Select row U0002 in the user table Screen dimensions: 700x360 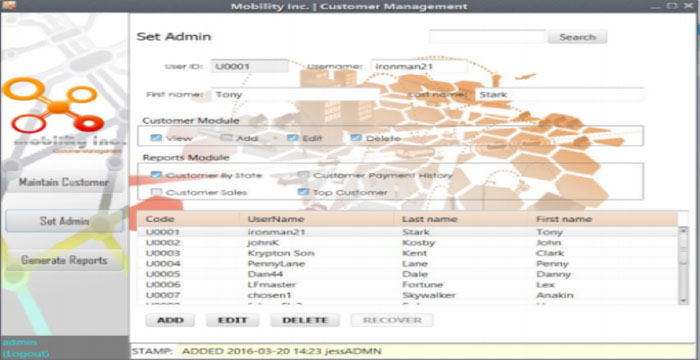(x=408, y=243)
